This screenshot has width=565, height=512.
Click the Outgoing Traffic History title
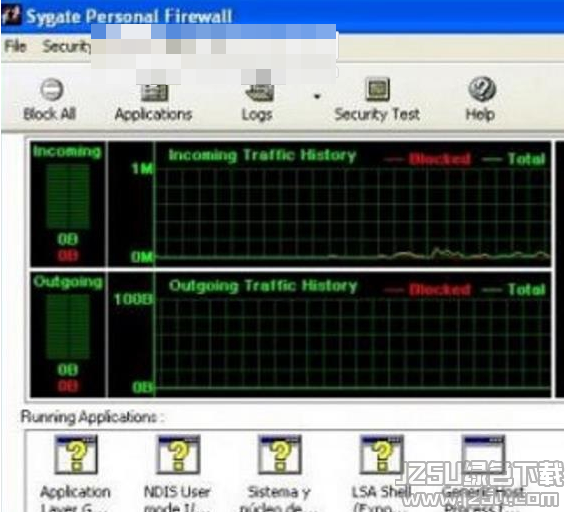[x=263, y=286]
